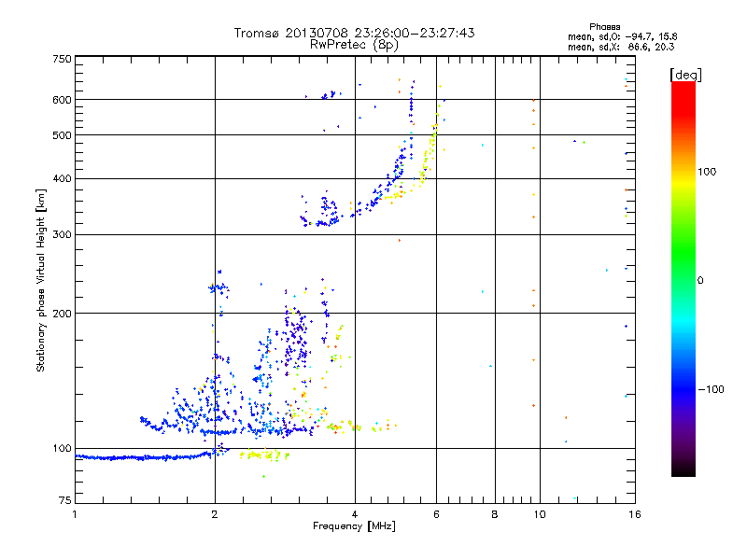Click the yellow-green echo cluster just below 100 km

[x=264, y=455]
